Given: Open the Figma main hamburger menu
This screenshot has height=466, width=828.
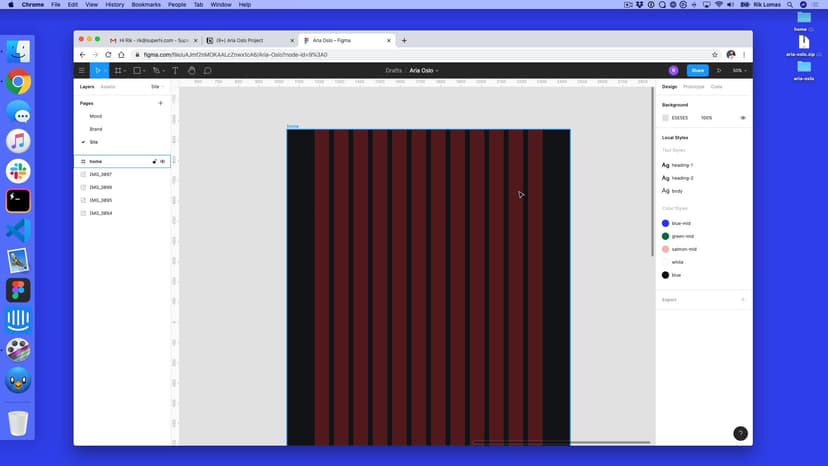Looking at the screenshot, I should click(82, 71).
